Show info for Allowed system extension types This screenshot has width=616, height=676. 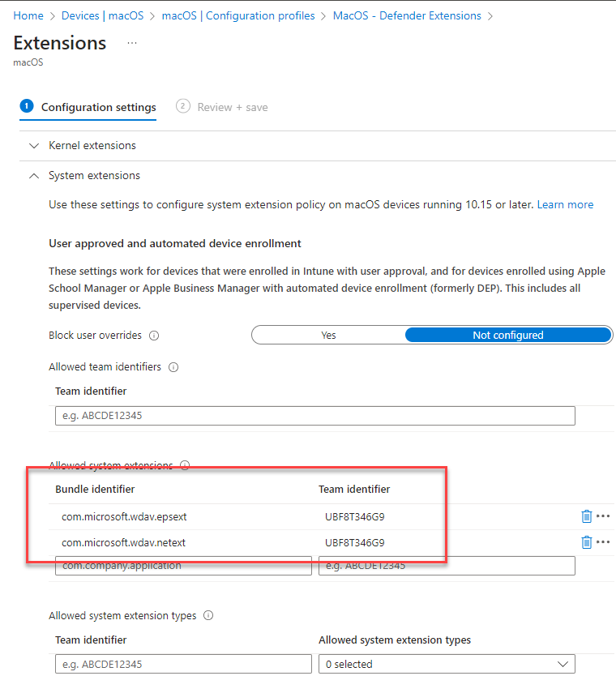pos(208,615)
